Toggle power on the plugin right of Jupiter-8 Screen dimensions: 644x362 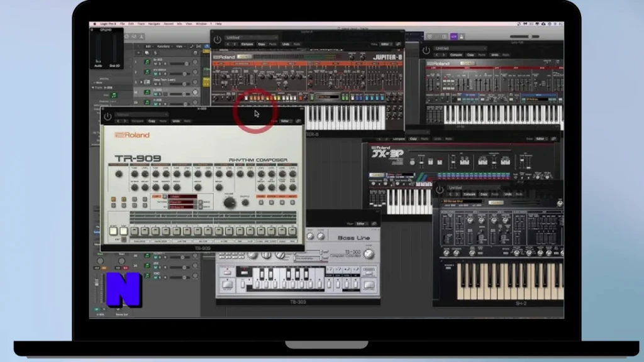pyautogui.click(x=426, y=50)
